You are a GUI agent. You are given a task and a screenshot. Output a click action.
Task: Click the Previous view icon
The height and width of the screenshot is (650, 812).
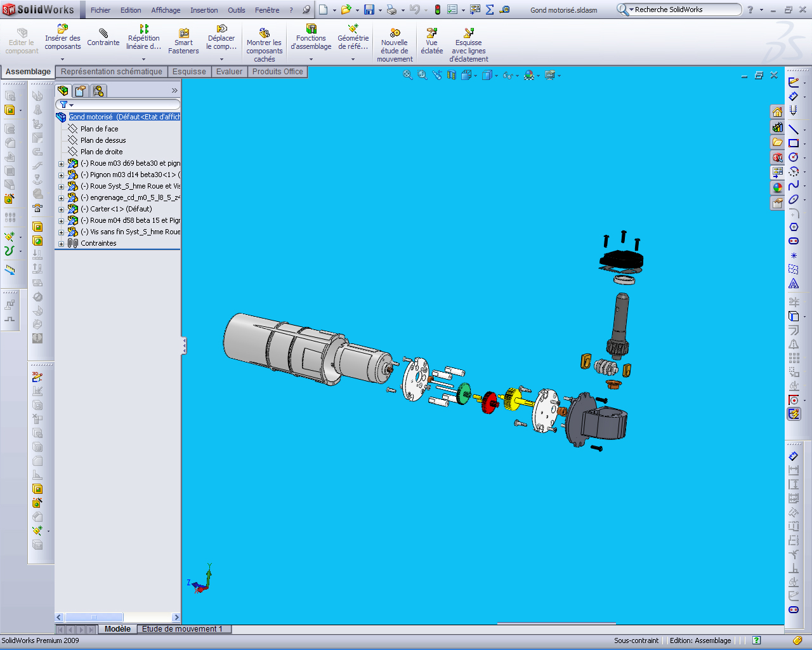(x=437, y=75)
